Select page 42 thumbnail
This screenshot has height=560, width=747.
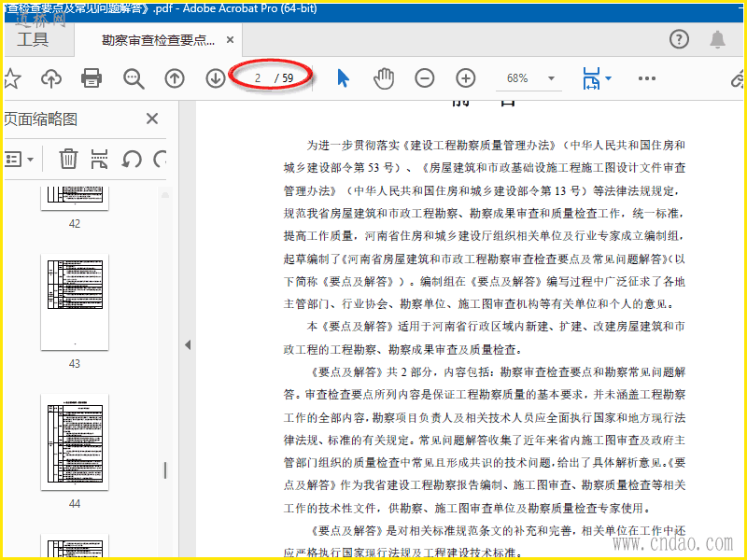click(75, 199)
